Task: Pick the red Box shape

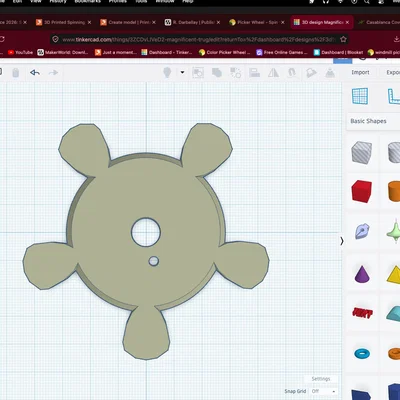Action: click(x=362, y=191)
